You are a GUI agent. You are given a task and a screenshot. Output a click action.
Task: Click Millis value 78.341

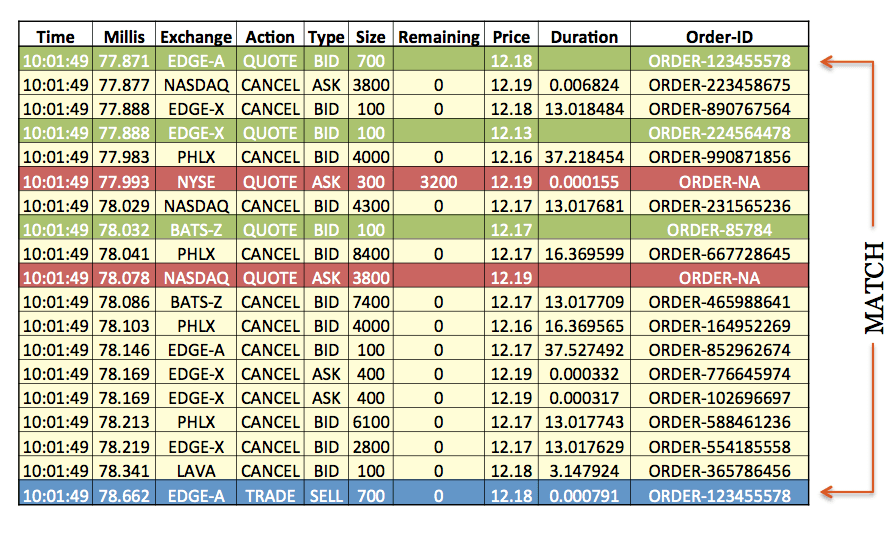[124, 471]
